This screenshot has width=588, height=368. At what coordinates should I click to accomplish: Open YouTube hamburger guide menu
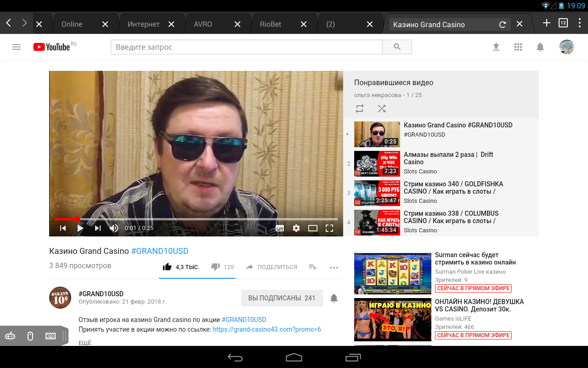[x=17, y=47]
